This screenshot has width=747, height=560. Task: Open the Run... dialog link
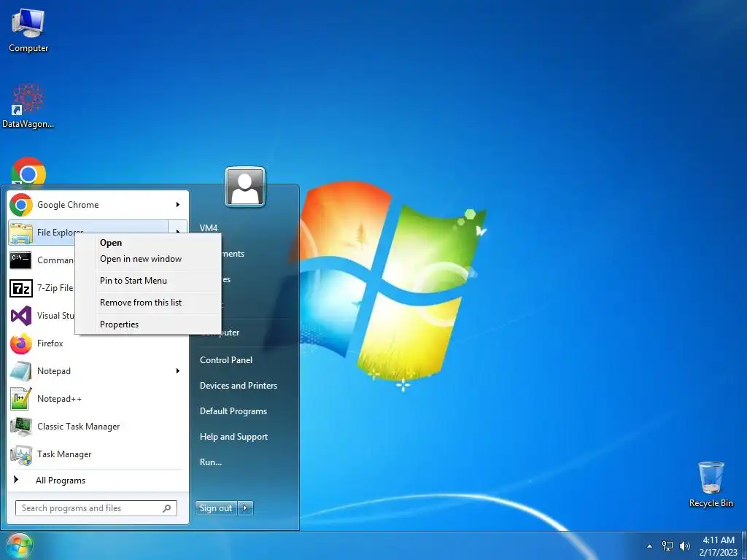click(211, 462)
